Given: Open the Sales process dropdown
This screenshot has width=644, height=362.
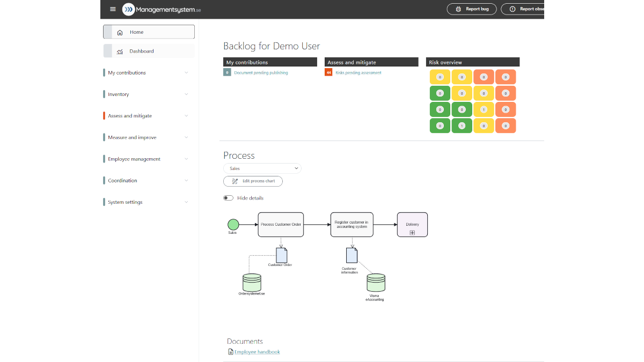Looking at the screenshot, I should 262,168.
